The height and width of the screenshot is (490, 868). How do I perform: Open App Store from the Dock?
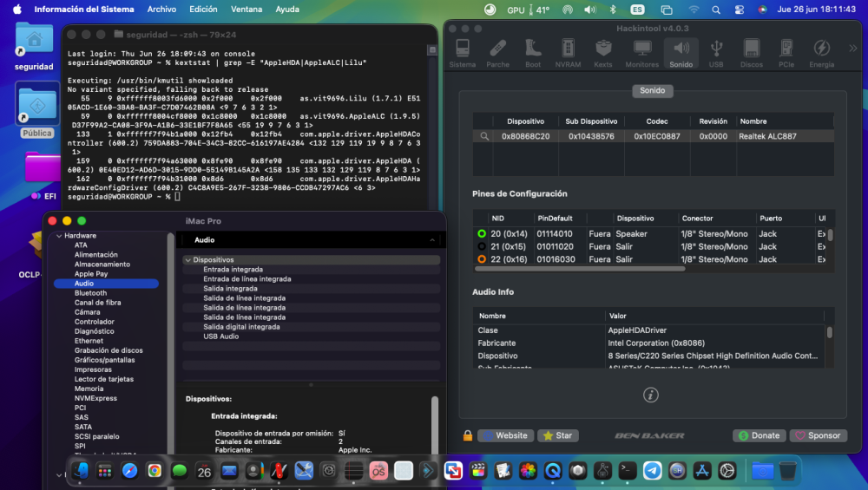click(702, 471)
